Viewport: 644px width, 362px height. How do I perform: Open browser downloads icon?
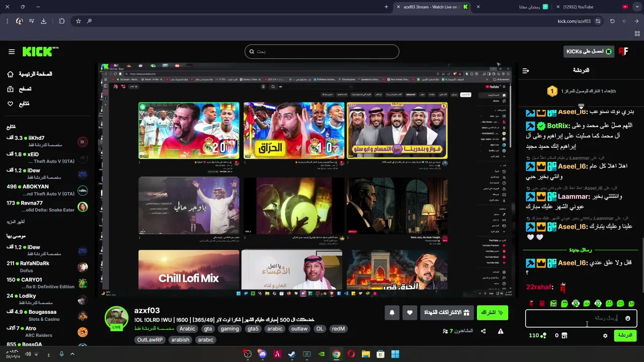pos(43,21)
